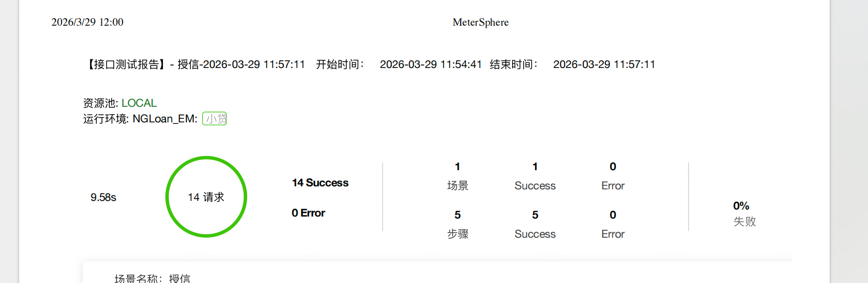
Task: Click the green LOCAL resource pool link
Action: coord(139,103)
